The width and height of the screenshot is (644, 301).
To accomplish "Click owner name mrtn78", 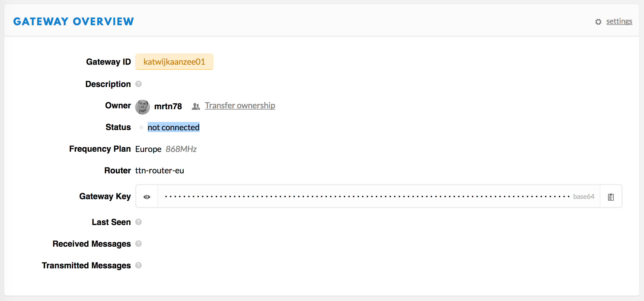I will click(x=168, y=106).
